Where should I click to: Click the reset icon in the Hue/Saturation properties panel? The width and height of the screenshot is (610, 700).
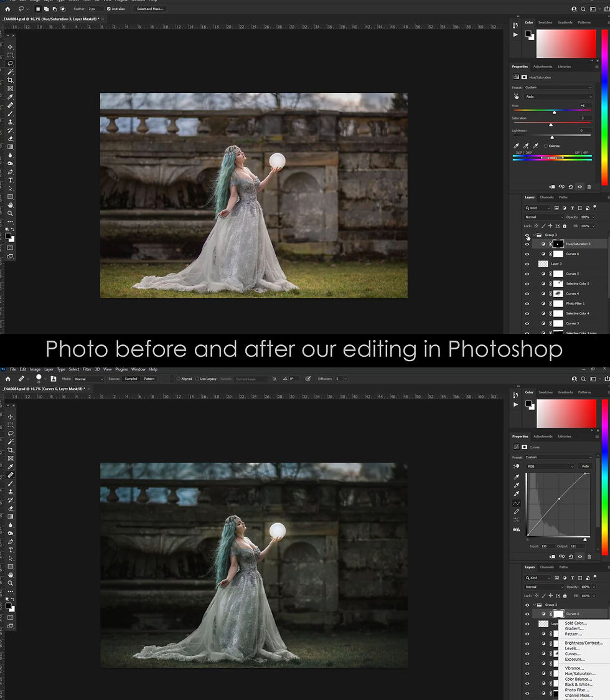(571, 187)
